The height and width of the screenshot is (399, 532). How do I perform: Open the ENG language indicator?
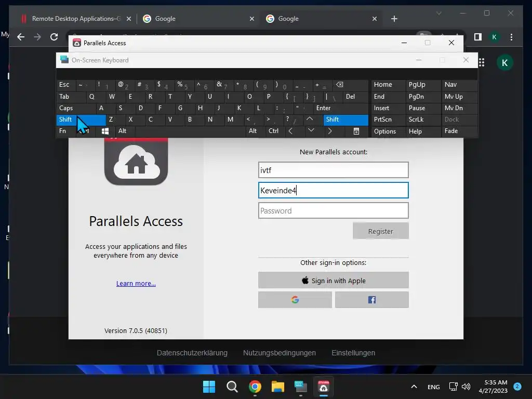[x=434, y=387]
